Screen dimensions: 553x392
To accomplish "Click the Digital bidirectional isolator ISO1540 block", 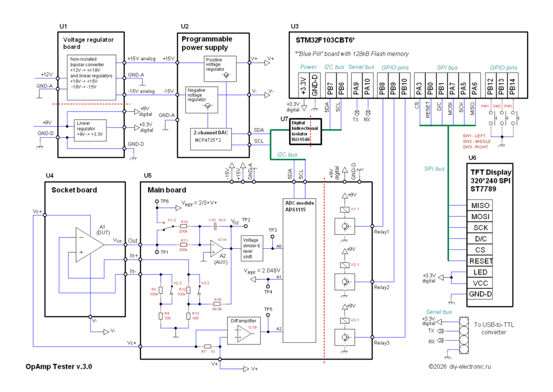I will [306, 132].
